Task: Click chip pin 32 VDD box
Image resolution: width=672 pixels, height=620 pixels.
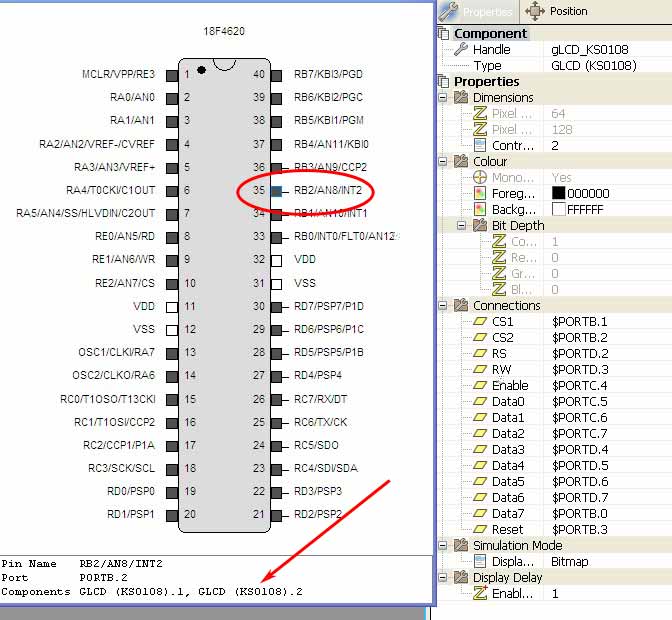Action: (277, 261)
